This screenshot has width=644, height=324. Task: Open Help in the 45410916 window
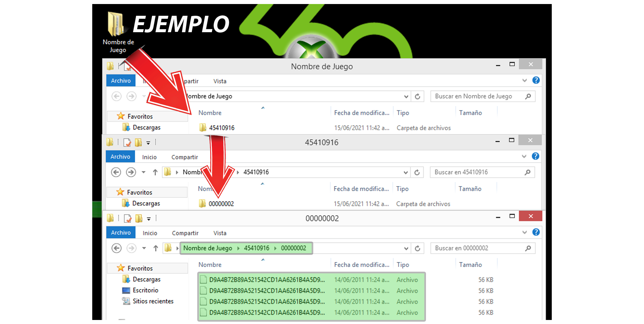click(x=535, y=156)
